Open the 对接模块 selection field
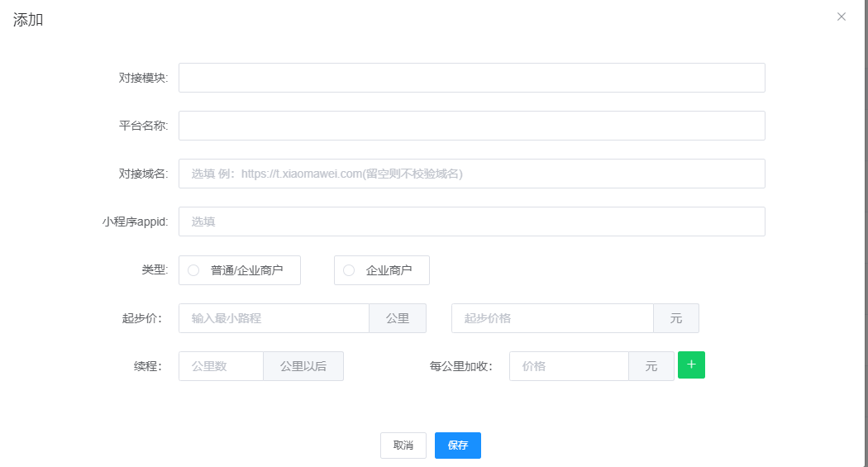The width and height of the screenshot is (868, 467). 471,78
